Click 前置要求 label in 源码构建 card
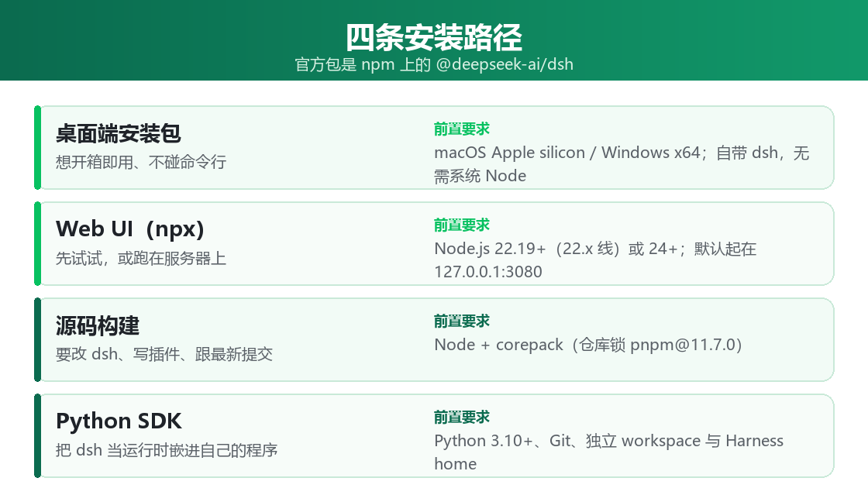The height and width of the screenshot is (502, 868). click(462, 321)
